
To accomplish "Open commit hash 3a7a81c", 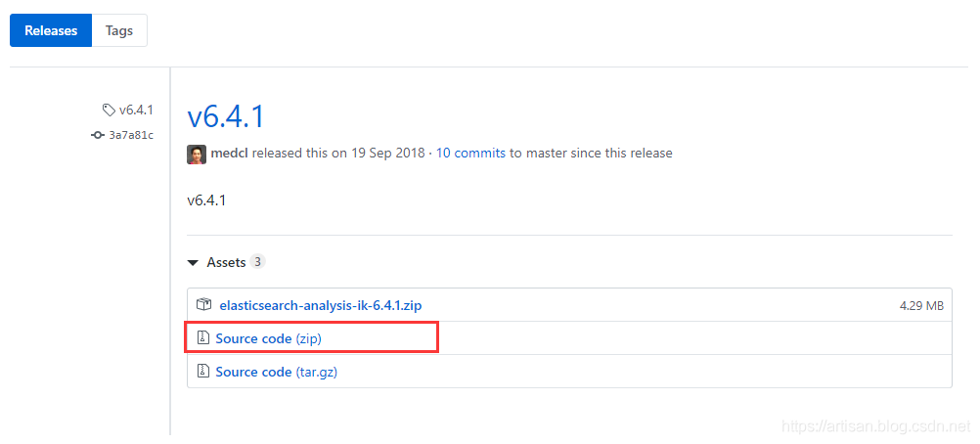I will click(131, 135).
